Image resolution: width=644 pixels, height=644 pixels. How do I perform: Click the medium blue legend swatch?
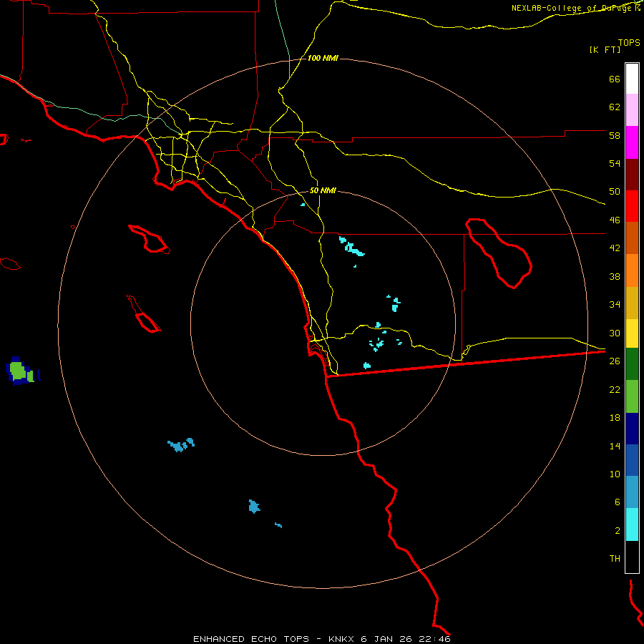[632, 460]
